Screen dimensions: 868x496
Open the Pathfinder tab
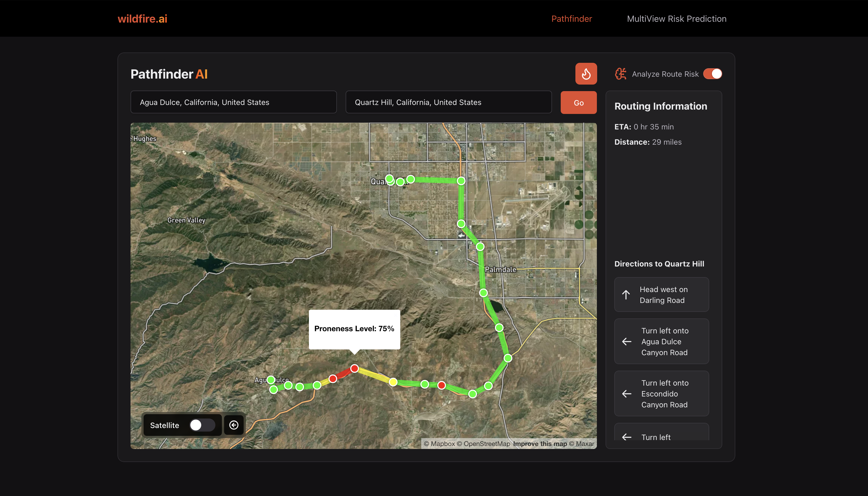[x=571, y=19]
